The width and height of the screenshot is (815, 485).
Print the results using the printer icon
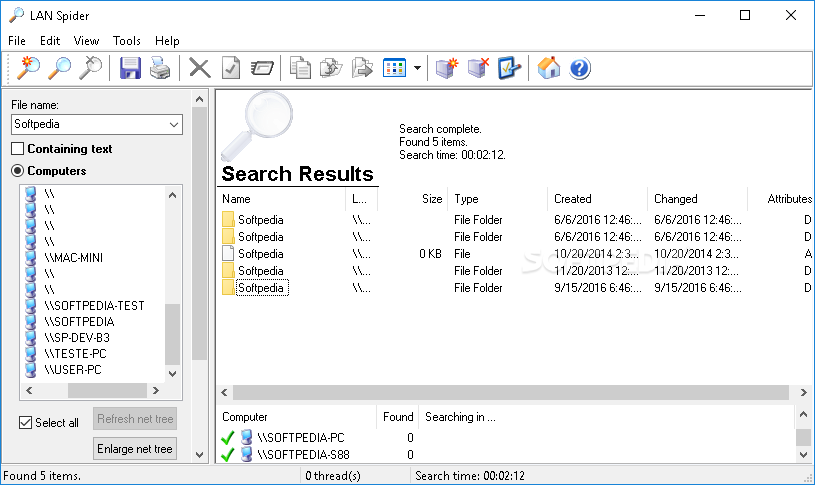pyautogui.click(x=160, y=68)
